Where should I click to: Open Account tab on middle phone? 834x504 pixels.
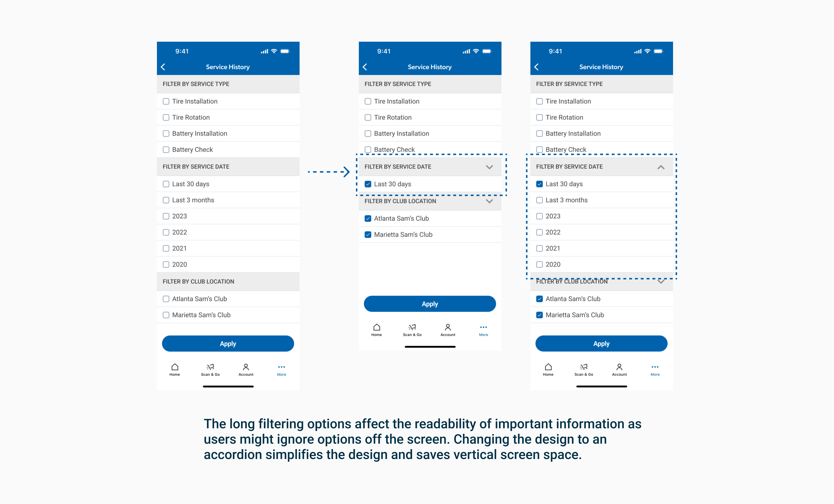[448, 330]
